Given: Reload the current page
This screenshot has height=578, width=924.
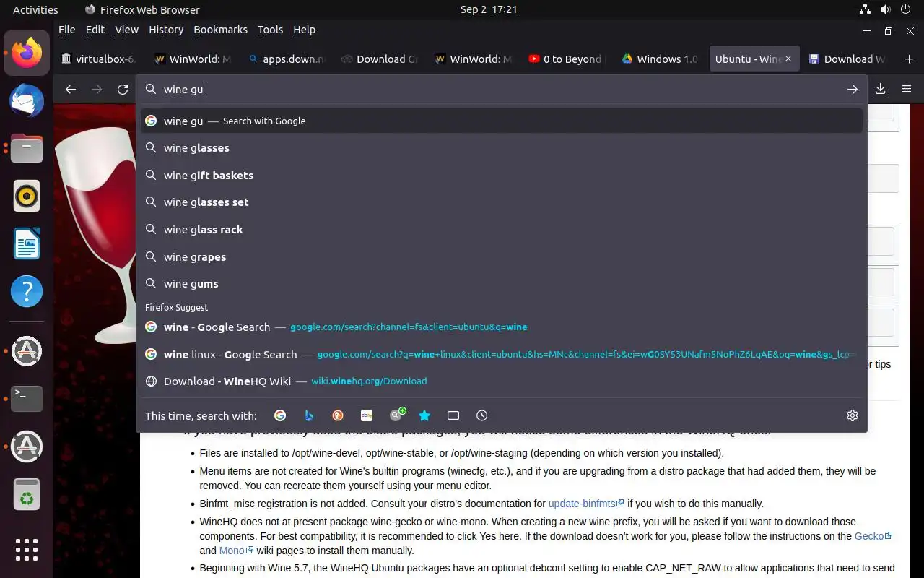Looking at the screenshot, I should (123, 89).
